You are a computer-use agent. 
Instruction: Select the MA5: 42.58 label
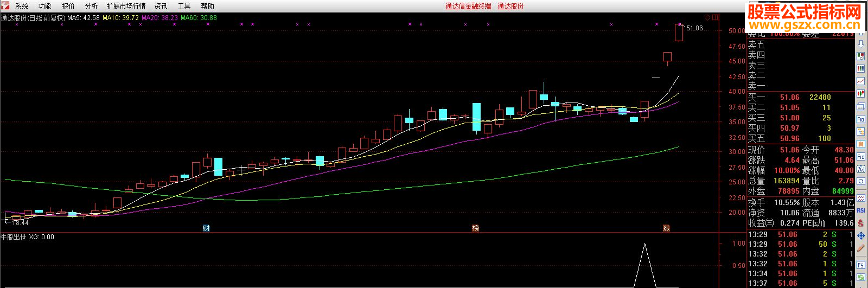coord(84,18)
